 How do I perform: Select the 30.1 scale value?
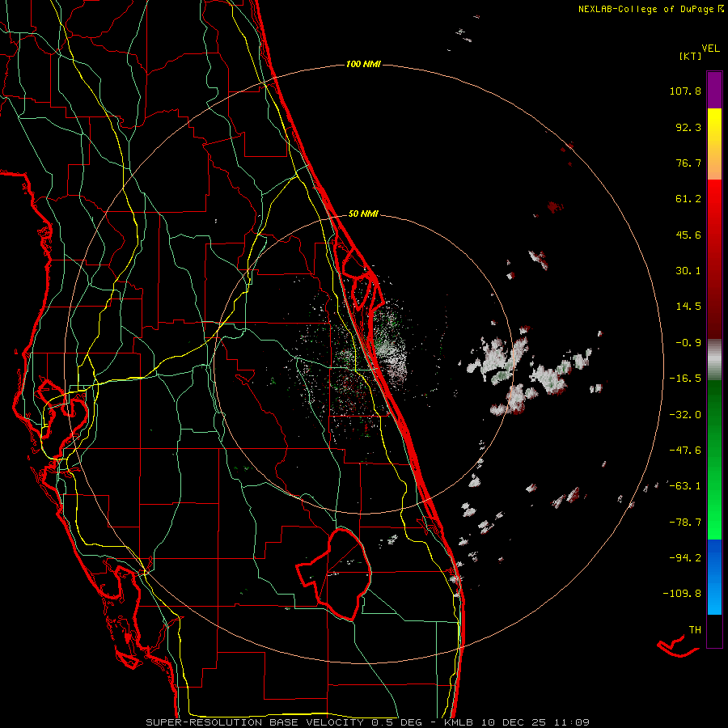688,271
